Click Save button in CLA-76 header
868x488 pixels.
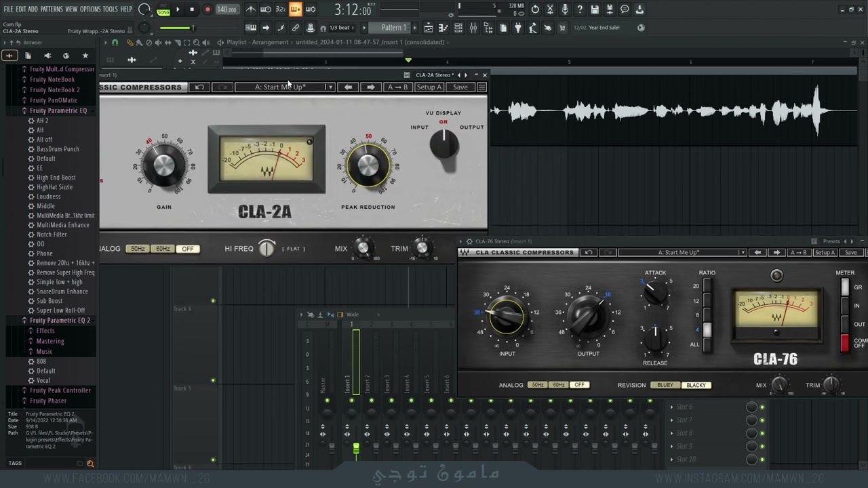point(850,253)
